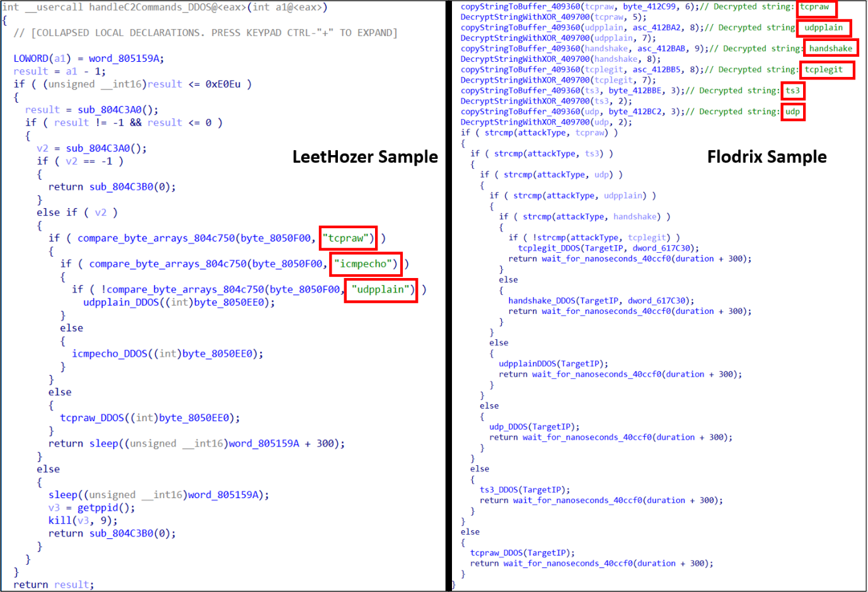Select the tcplegit_DDOS(TargetIP, dword_617C30) call
The width and height of the screenshot is (868, 592).
click(x=608, y=248)
